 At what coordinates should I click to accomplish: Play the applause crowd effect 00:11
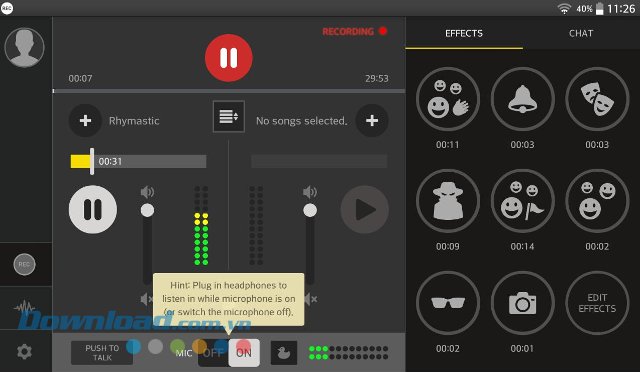pyautogui.click(x=448, y=99)
